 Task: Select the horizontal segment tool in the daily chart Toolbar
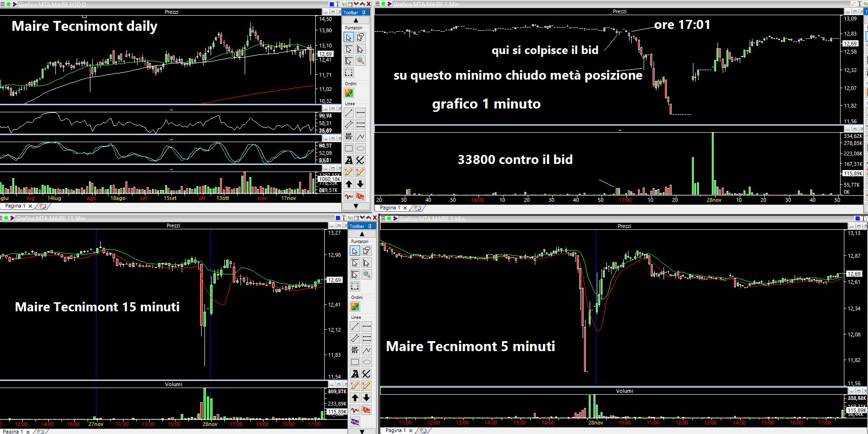(361, 113)
